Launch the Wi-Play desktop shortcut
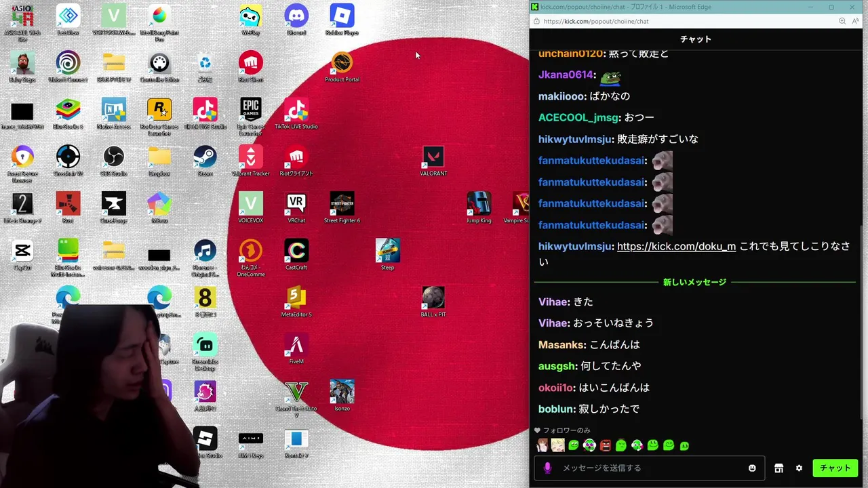 [x=251, y=20]
